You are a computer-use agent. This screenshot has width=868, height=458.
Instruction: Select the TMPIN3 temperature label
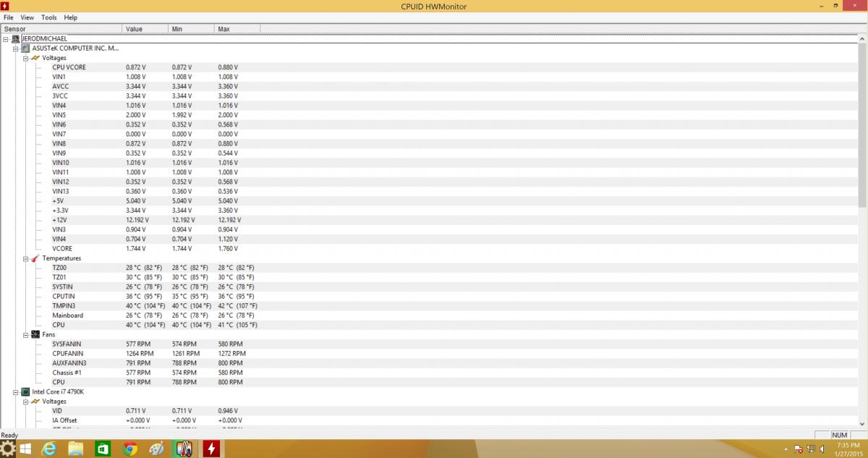click(64, 305)
